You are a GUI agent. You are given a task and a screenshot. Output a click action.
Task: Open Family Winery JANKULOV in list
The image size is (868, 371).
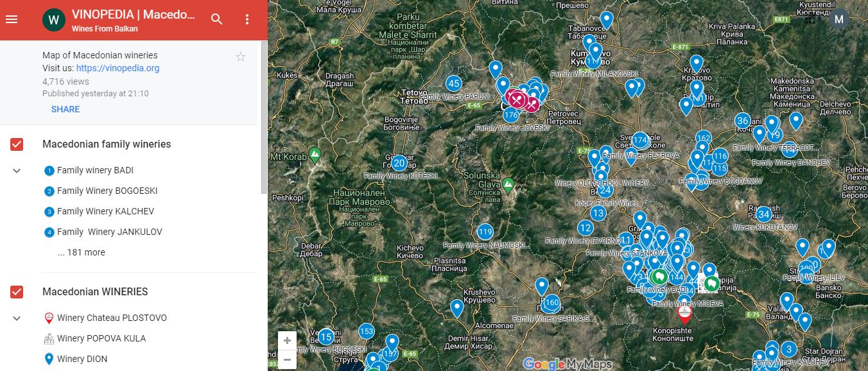tap(109, 232)
